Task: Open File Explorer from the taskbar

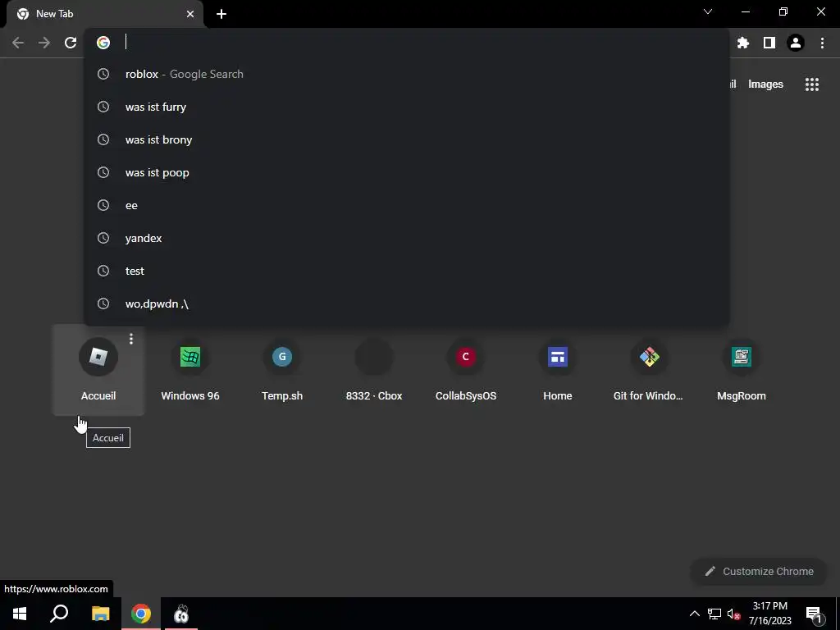Action: click(x=100, y=614)
